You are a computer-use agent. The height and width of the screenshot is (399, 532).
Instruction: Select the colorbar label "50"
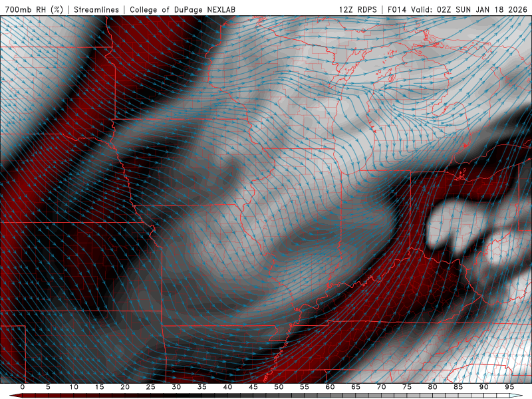coord(279,387)
